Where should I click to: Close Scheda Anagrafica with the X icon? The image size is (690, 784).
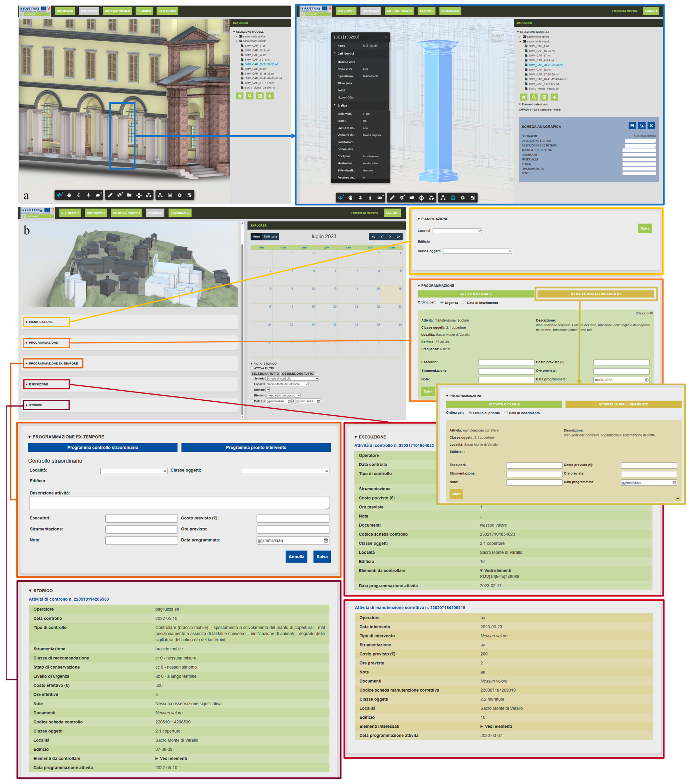(651, 125)
